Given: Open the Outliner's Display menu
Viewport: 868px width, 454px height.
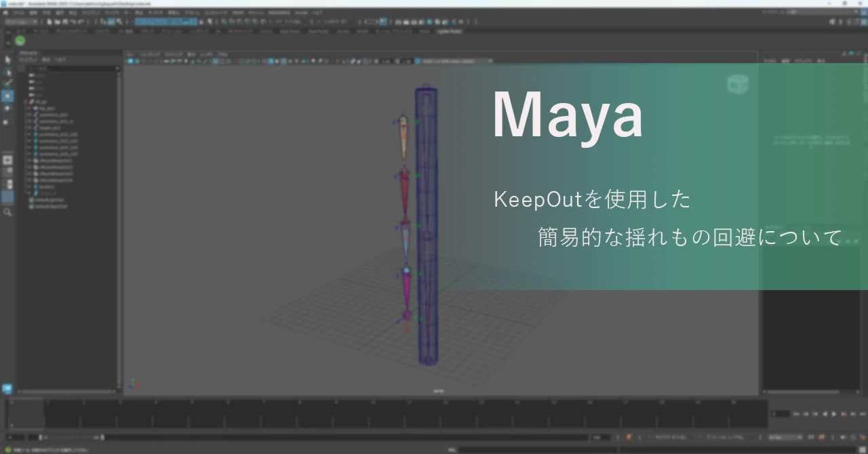Looking at the screenshot, I should point(29,60).
